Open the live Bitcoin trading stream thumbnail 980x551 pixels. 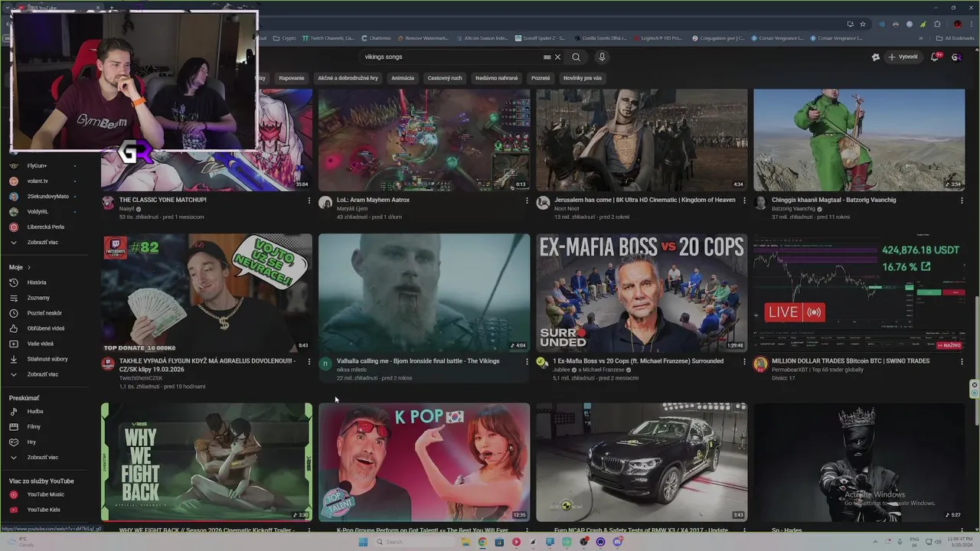(x=859, y=292)
